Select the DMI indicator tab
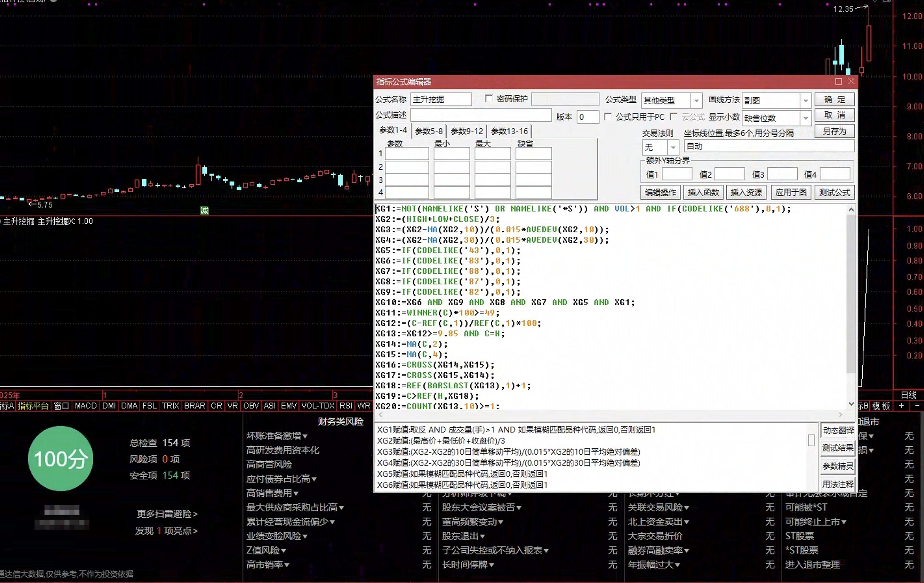The width and height of the screenshot is (924, 583). (109, 406)
